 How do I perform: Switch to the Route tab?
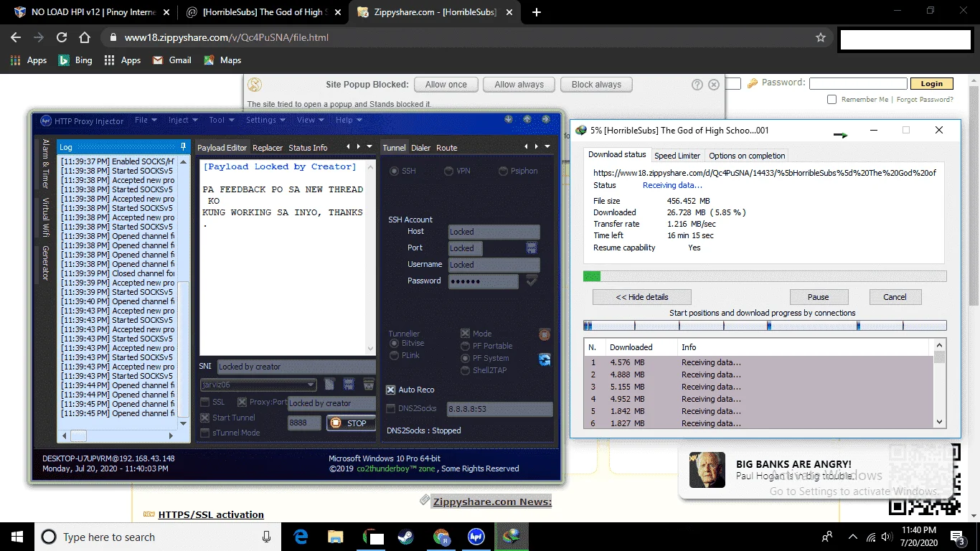coord(446,148)
